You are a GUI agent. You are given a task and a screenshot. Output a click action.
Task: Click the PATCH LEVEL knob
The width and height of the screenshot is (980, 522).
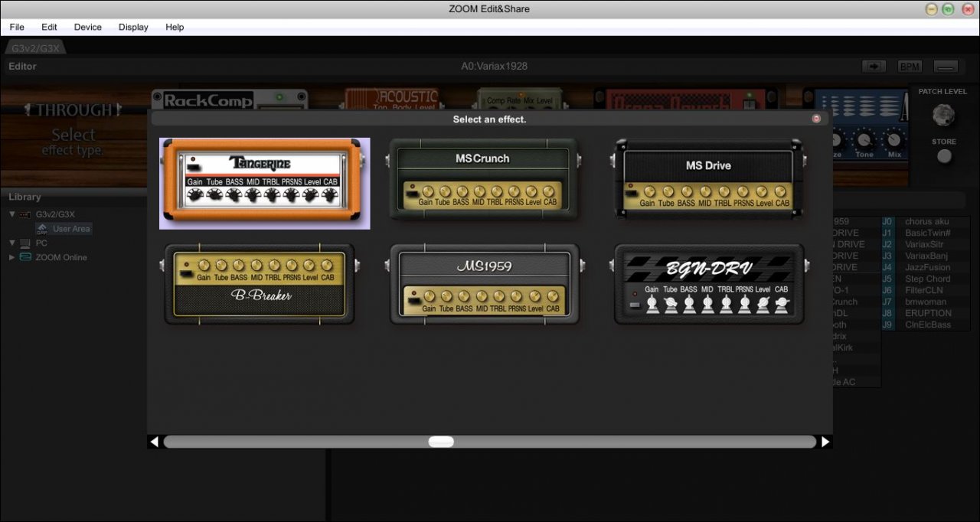click(x=944, y=115)
